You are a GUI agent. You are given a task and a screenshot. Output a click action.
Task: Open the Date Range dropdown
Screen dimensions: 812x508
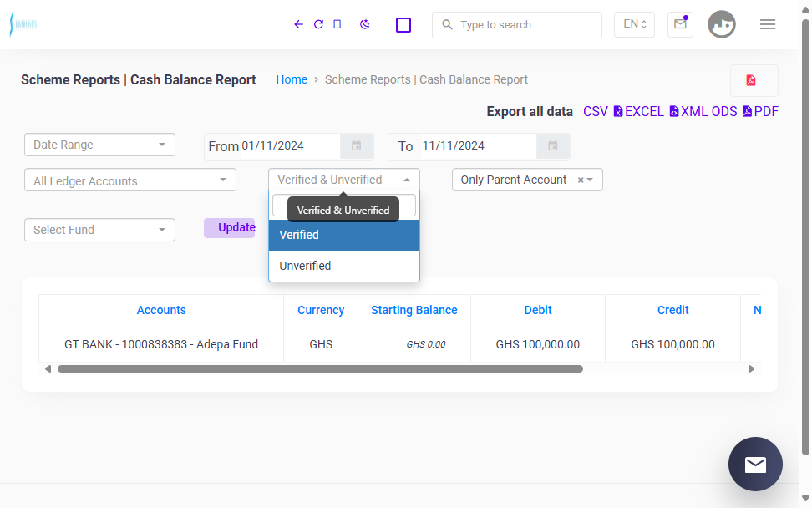pyautogui.click(x=99, y=145)
